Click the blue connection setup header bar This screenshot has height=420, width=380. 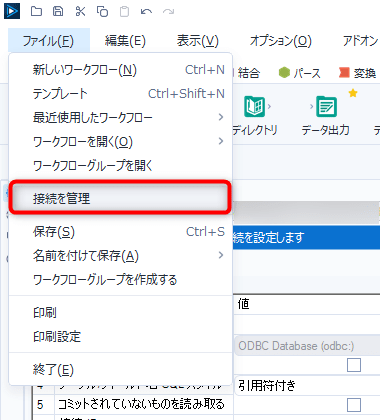306,237
